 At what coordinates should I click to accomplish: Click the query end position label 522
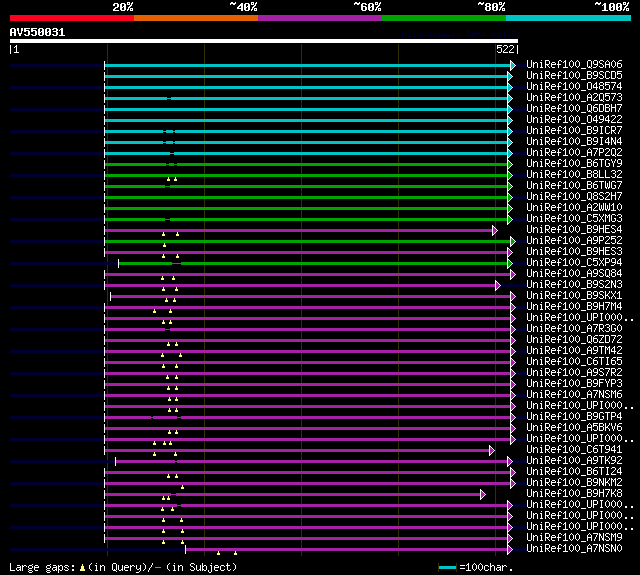coord(505,49)
